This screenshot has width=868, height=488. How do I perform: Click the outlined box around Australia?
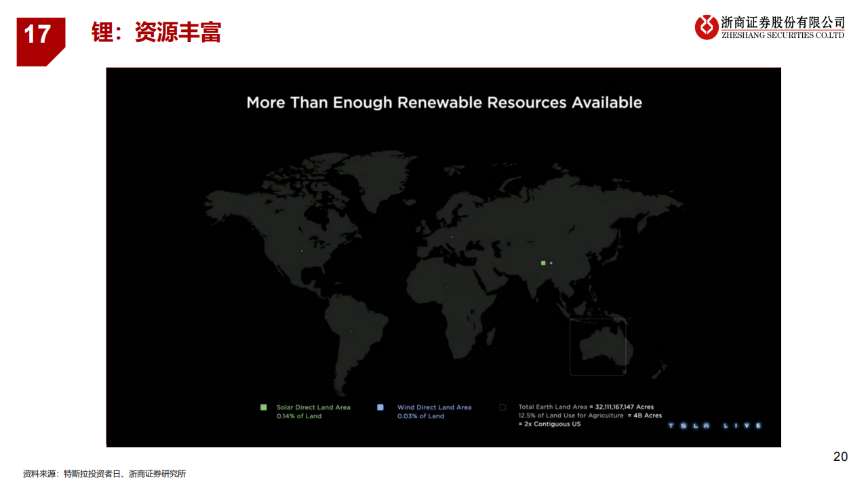597,346
